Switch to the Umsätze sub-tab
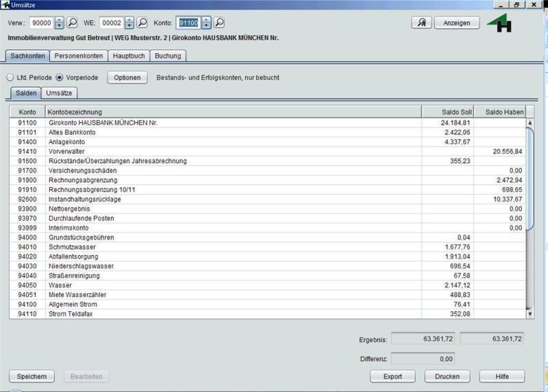The width and height of the screenshot is (548, 392). pyautogui.click(x=59, y=93)
